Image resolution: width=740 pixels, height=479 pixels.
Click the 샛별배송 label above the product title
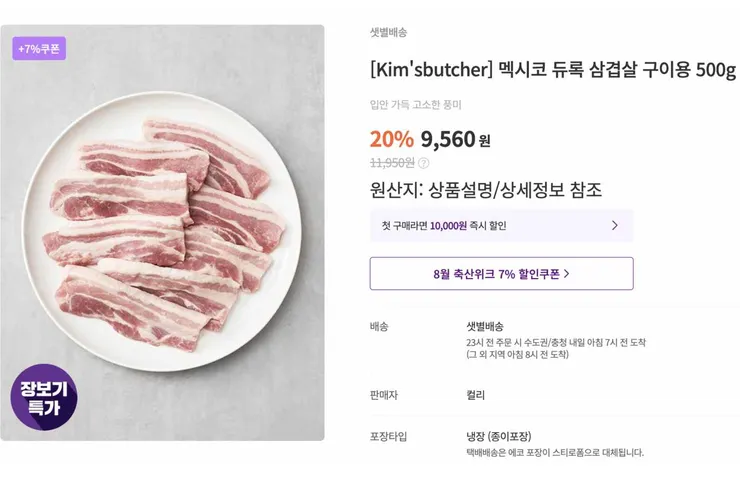tap(388, 32)
